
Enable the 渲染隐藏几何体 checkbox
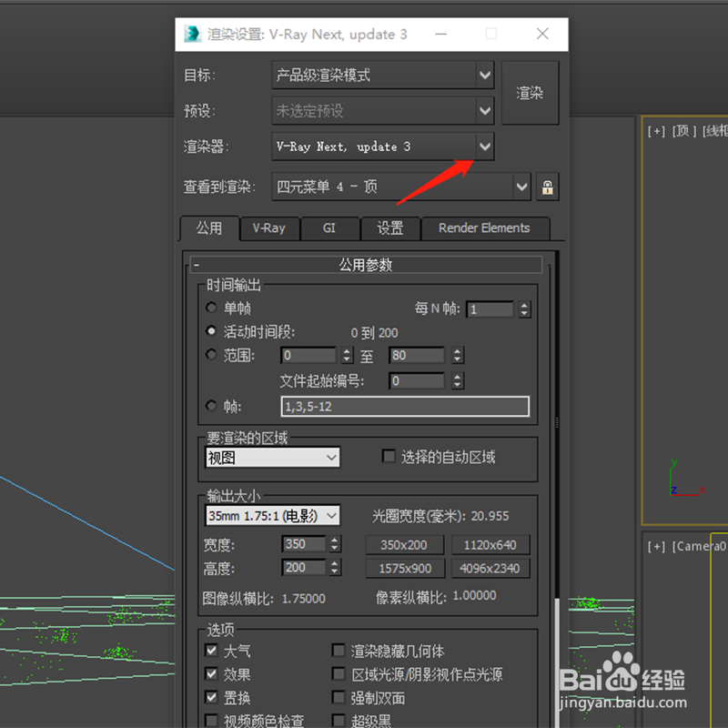point(339,650)
